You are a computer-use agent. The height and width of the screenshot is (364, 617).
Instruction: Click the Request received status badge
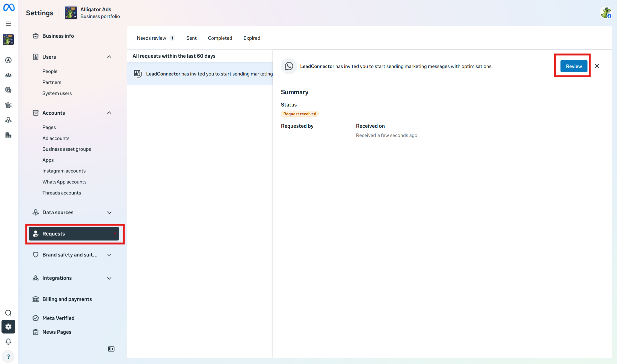300,114
